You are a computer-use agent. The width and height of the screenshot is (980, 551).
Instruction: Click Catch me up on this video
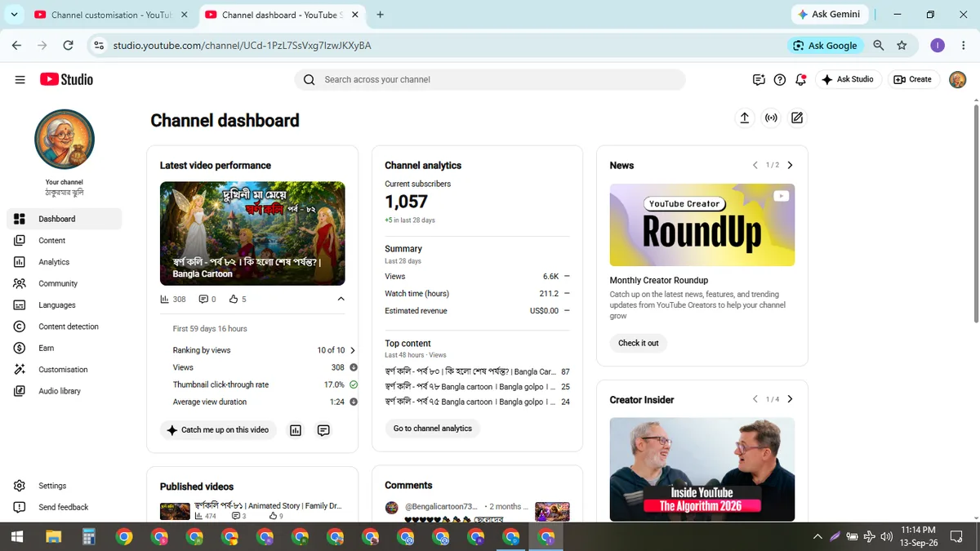(218, 430)
